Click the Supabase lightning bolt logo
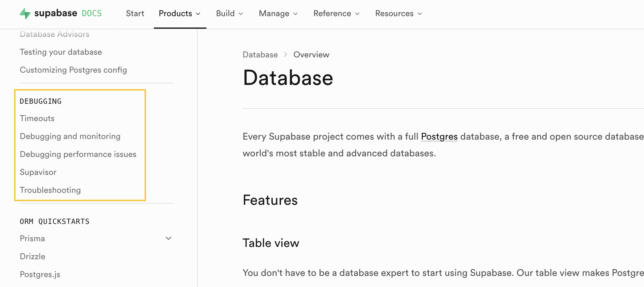Screen dimensions: 644x287 pos(25,13)
